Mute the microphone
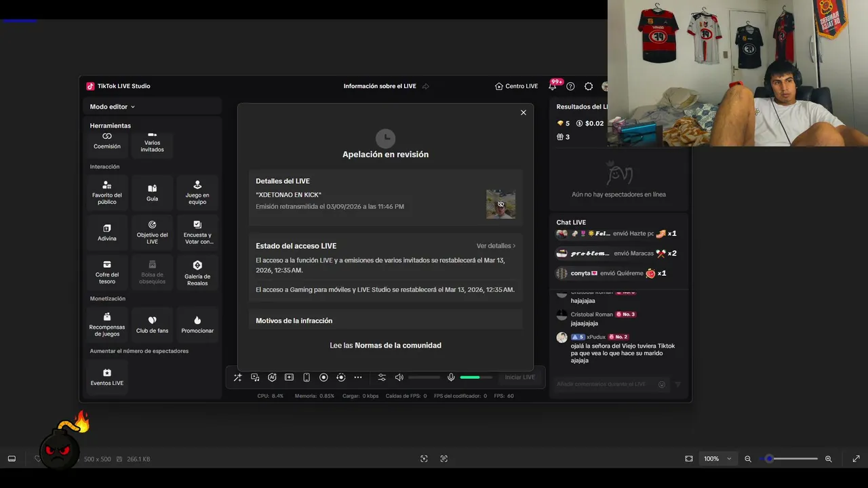 click(451, 378)
